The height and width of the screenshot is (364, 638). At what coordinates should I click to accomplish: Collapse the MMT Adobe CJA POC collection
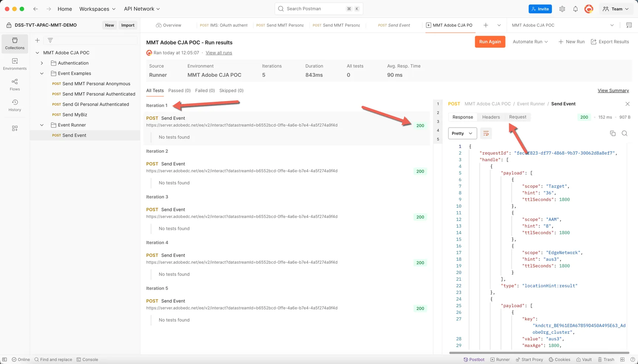point(37,53)
